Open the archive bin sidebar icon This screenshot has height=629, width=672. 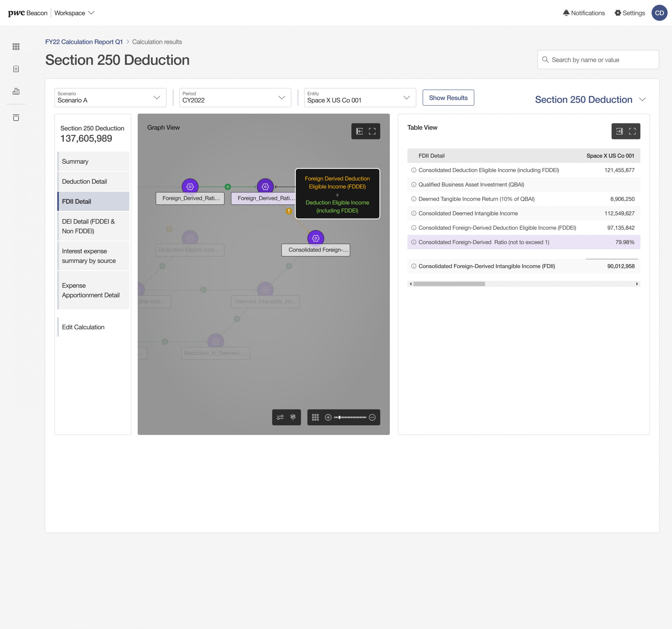(16, 118)
